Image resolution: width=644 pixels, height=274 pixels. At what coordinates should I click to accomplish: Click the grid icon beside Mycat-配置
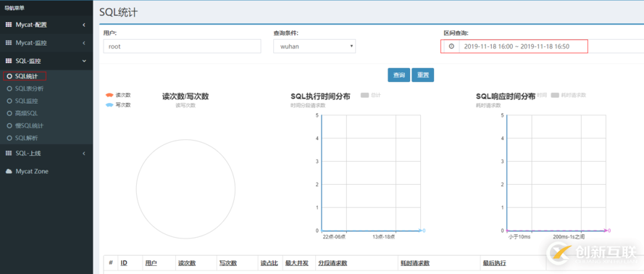(x=9, y=25)
